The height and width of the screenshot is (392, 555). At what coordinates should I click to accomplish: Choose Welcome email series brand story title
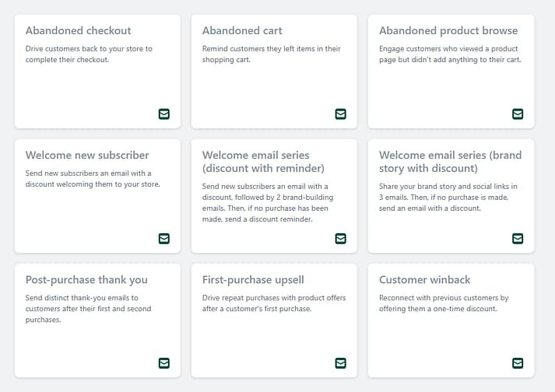pos(450,162)
